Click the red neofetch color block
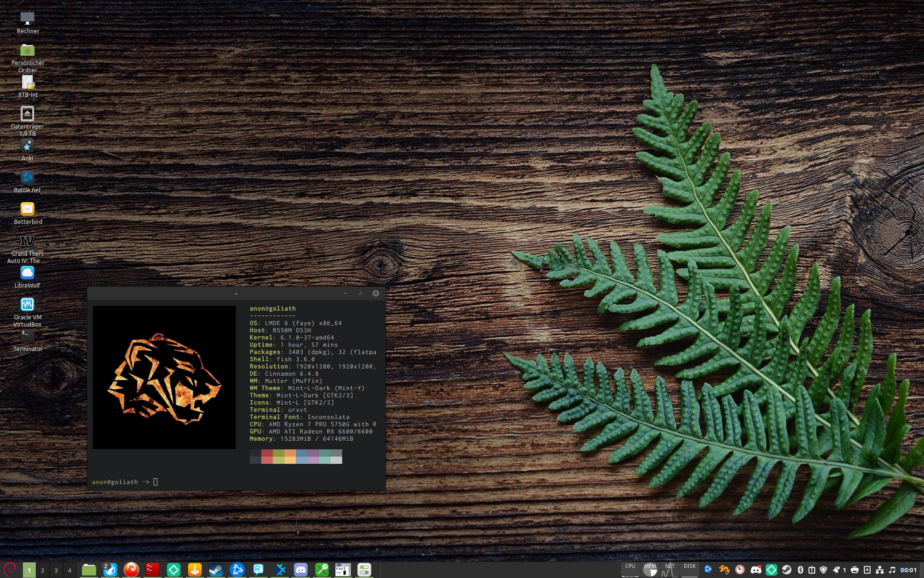The height and width of the screenshot is (578, 924). [267, 457]
